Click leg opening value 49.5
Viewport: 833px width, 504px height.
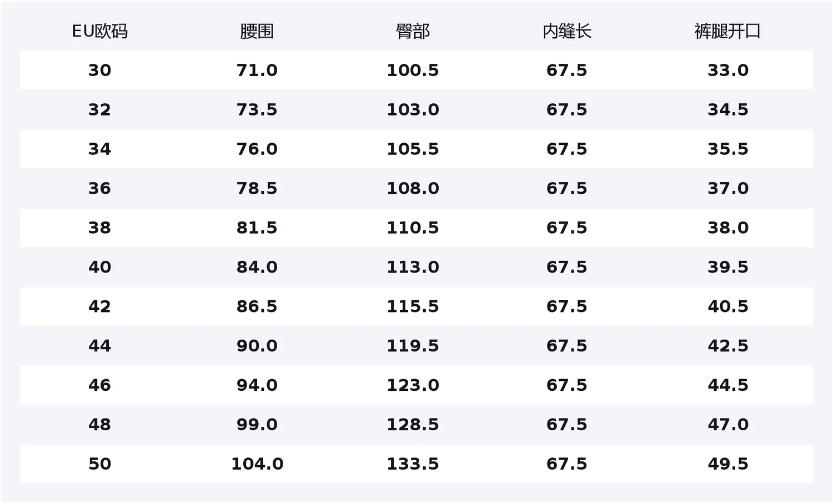pyautogui.click(x=728, y=465)
